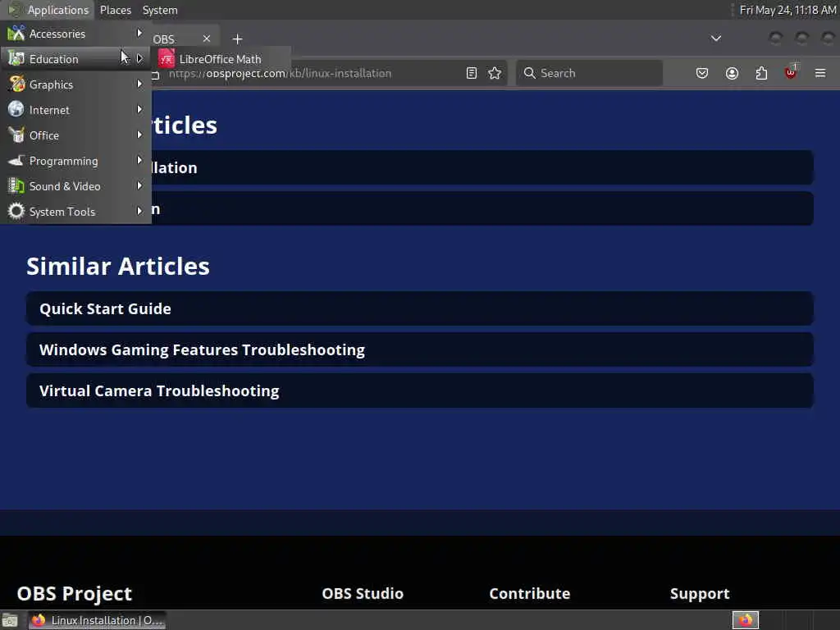Expand the Internet submenu arrow
Image resolution: width=840 pixels, height=630 pixels.
click(x=139, y=109)
